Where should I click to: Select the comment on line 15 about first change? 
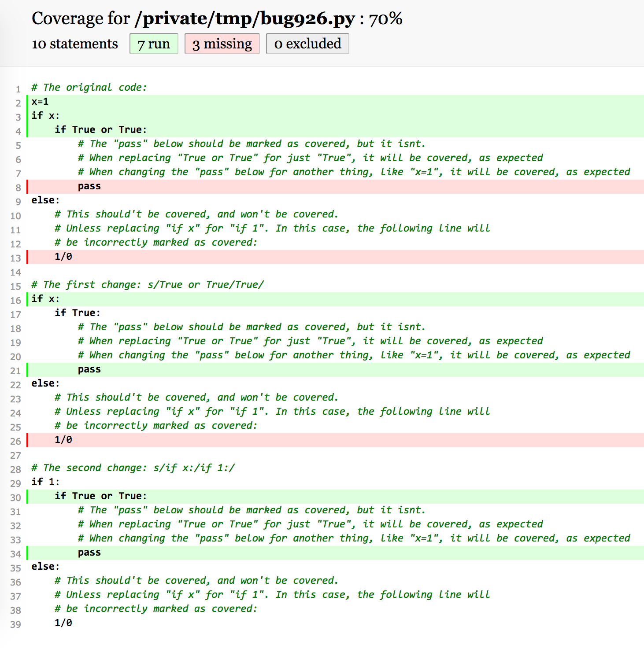click(x=147, y=284)
